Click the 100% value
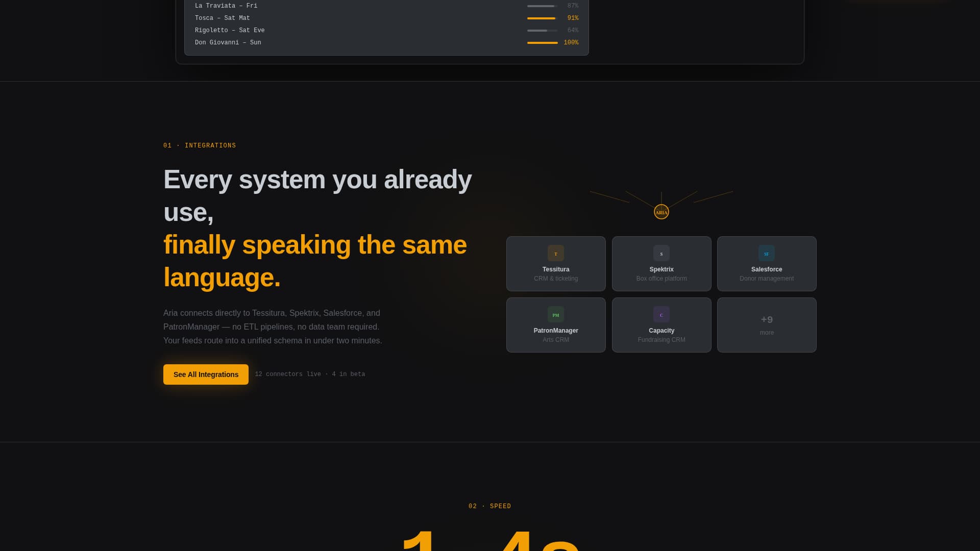The width and height of the screenshot is (980, 551). (x=571, y=43)
